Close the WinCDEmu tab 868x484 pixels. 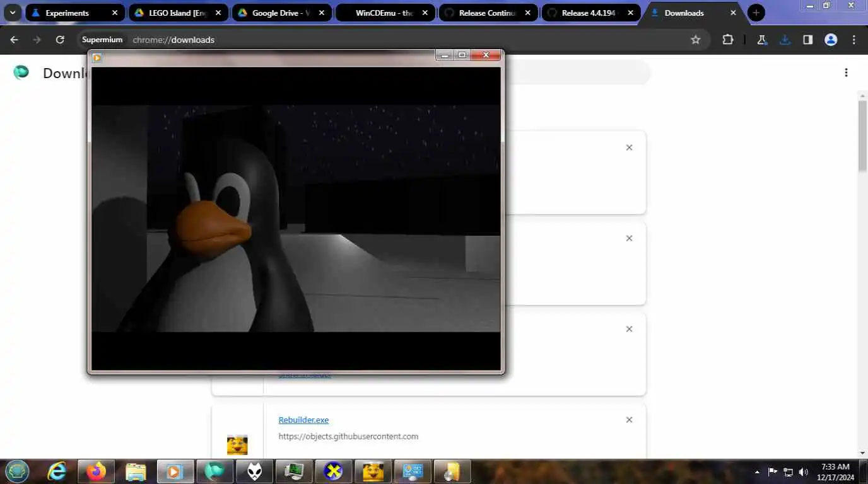coord(425,13)
